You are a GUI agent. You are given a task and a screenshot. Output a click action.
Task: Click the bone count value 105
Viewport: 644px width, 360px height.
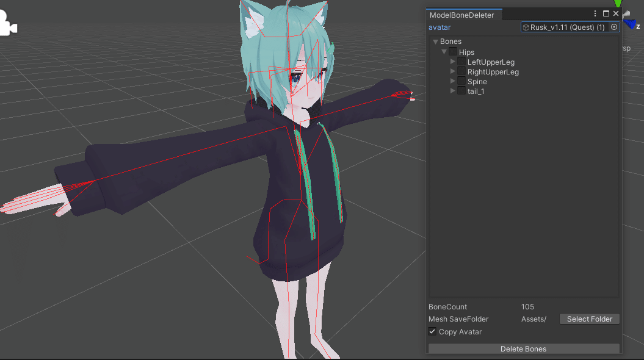[527, 307]
